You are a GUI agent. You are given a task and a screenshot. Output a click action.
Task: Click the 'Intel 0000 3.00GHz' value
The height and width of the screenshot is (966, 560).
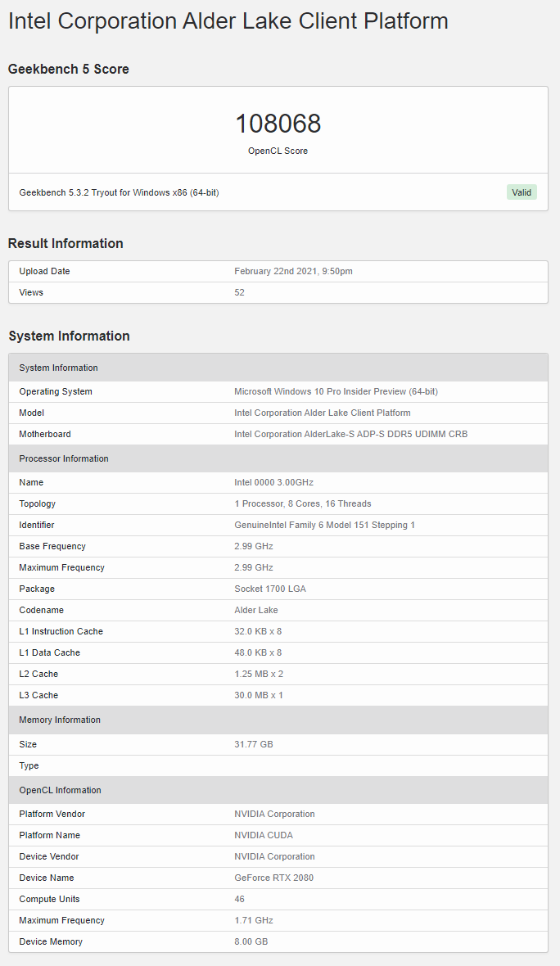(x=273, y=482)
